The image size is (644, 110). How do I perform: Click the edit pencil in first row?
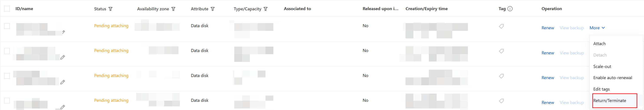(64, 32)
